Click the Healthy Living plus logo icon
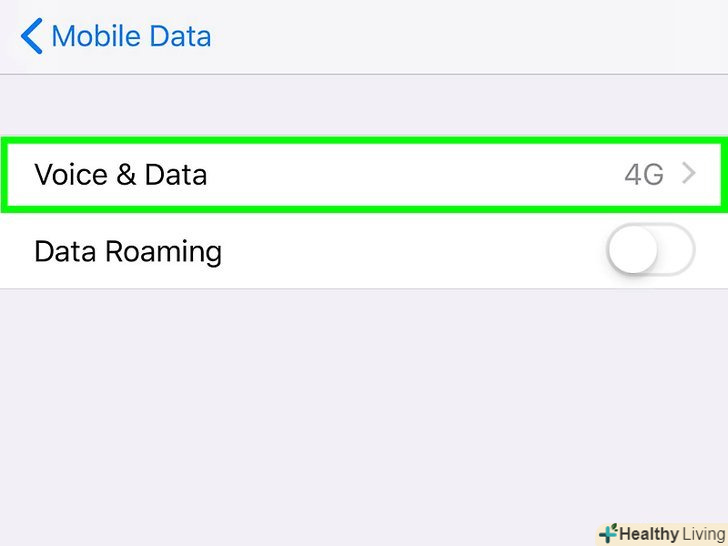728x546 pixels. pyautogui.click(x=608, y=534)
